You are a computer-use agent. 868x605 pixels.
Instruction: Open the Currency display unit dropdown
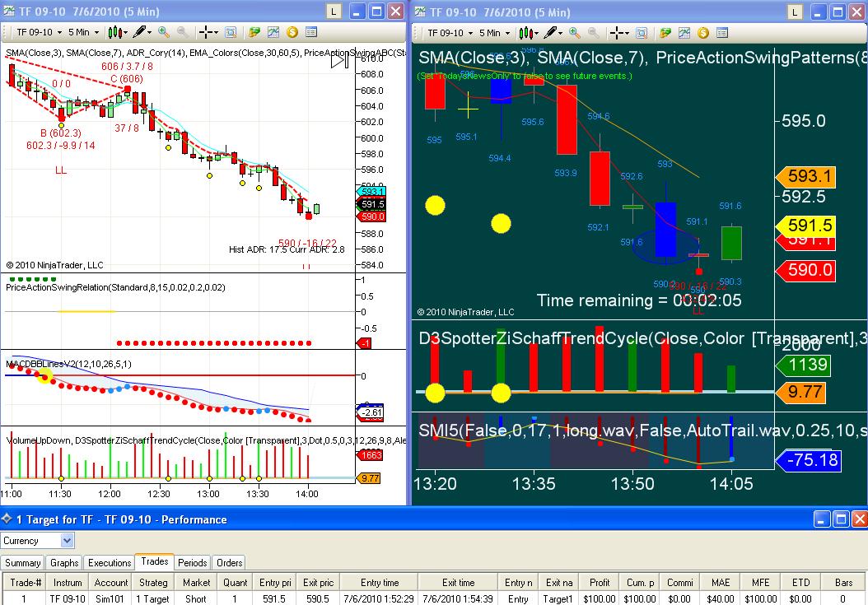37,540
